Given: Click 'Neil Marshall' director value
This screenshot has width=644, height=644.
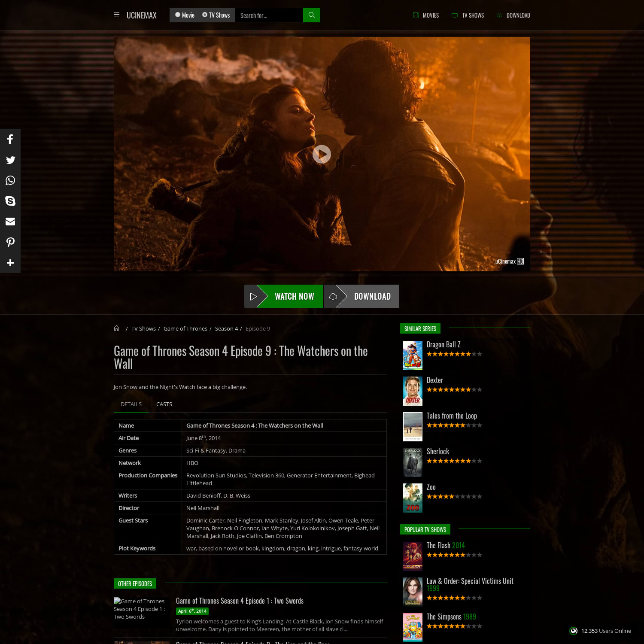Looking at the screenshot, I should [203, 508].
